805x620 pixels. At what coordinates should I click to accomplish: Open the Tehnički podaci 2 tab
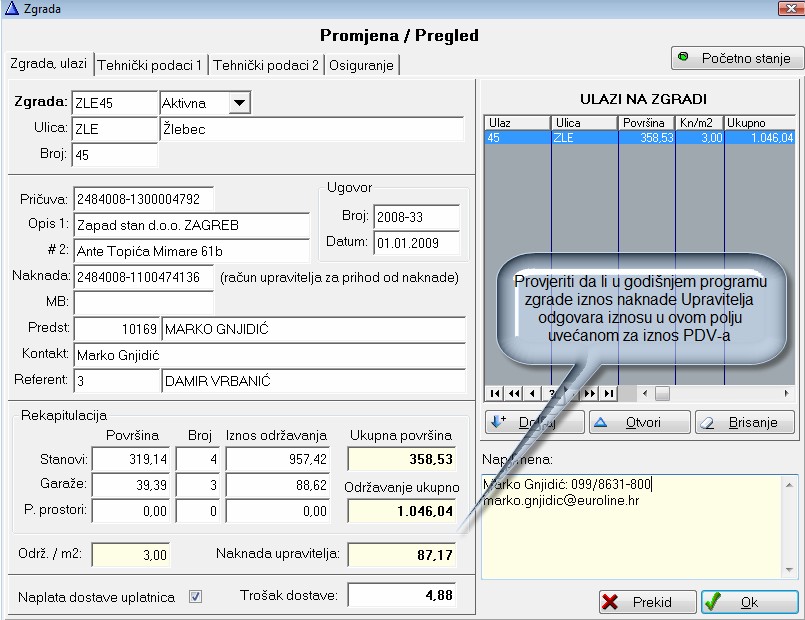[266, 65]
